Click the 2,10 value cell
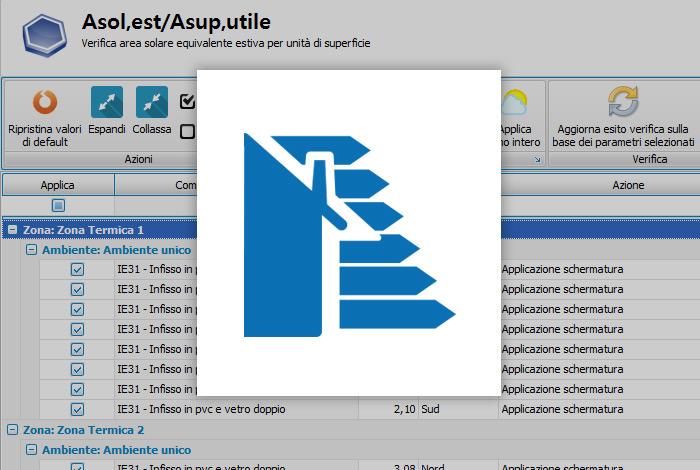Screen dimensions: 700x470 click(388, 409)
